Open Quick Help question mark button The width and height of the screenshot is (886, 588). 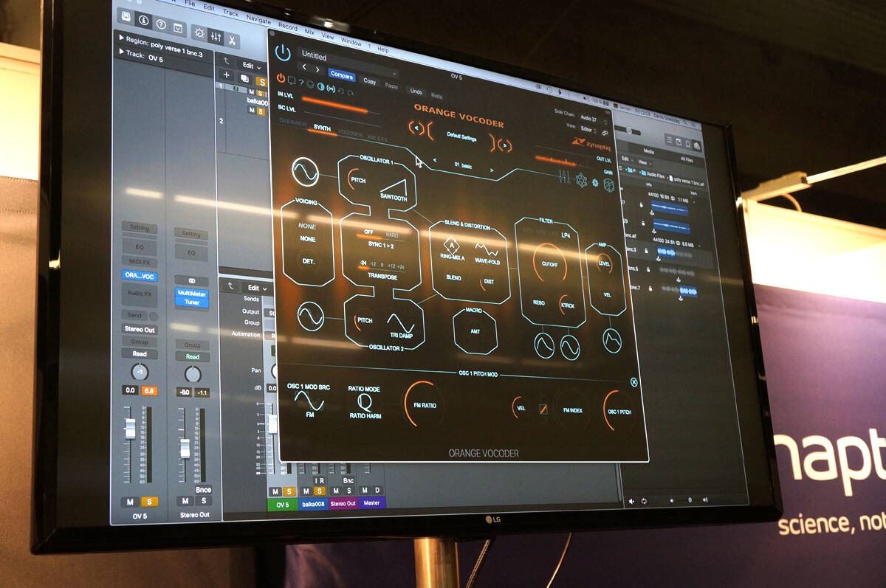click(x=161, y=24)
